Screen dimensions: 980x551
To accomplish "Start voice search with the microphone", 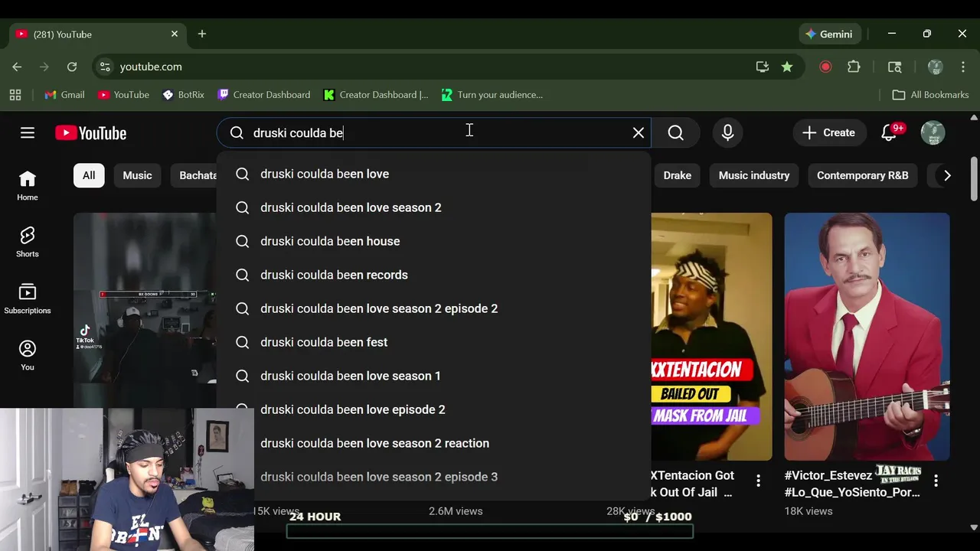I will (x=727, y=132).
